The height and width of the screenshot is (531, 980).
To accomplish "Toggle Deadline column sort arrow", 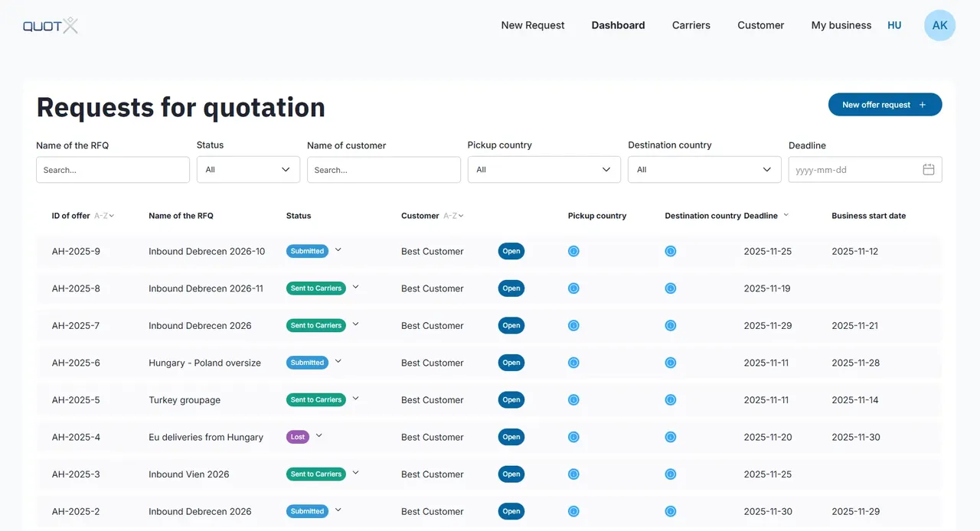I will click(x=786, y=216).
